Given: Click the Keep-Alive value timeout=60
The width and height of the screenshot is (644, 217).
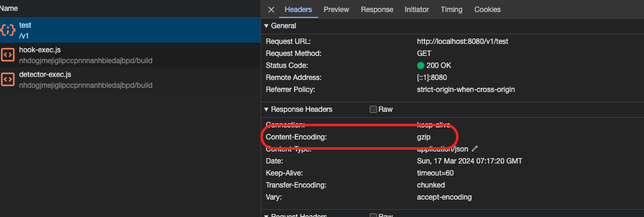Looking at the screenshot, I should [x=435, y=173].
